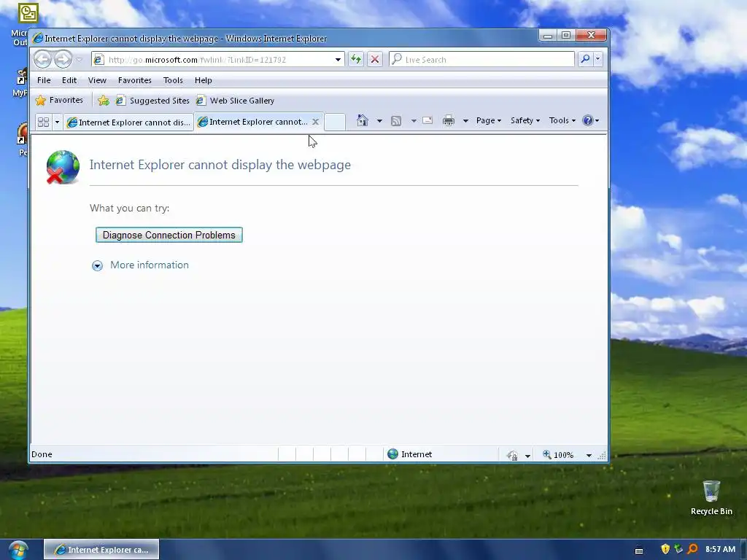The image size is (747, 560).
Task: Open the Favorites center star button
Action: (60, 100)
